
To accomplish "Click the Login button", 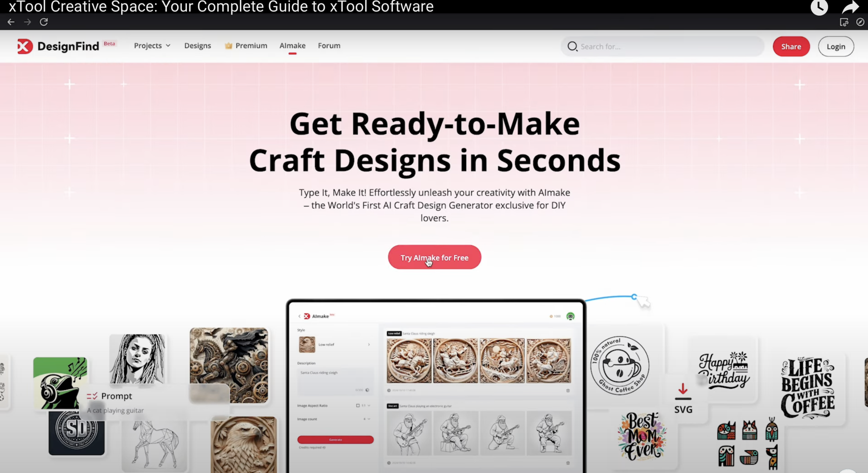I will coord(836,46).
